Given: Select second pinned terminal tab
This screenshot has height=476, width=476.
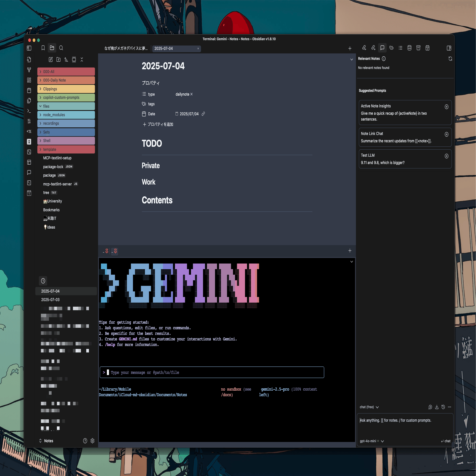Looking at the screenshot, I should 115,251.
